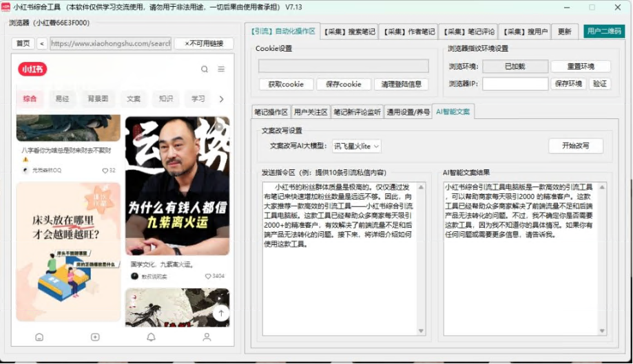The width and height of the screenshot is (633, 364).
Task: Select the 学习 category tab
Action: 198,99
